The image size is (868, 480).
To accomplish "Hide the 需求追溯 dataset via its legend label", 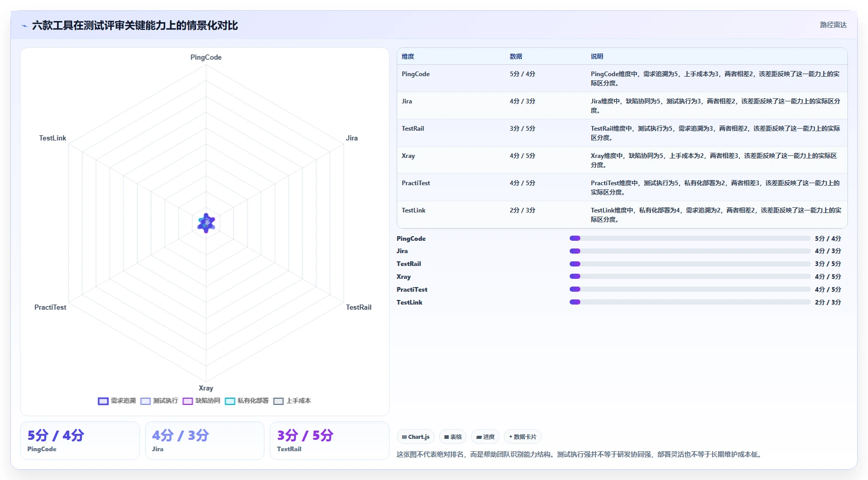I will (x=123, y=401).
